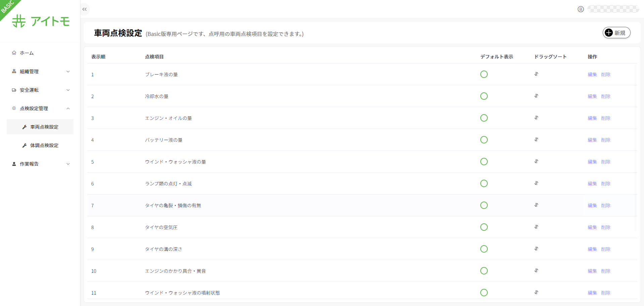Toggle default display circle for エンジン・オイルの量
Image resolution: width=644 pixels, height=306 pixels.
tap(484, 118)
